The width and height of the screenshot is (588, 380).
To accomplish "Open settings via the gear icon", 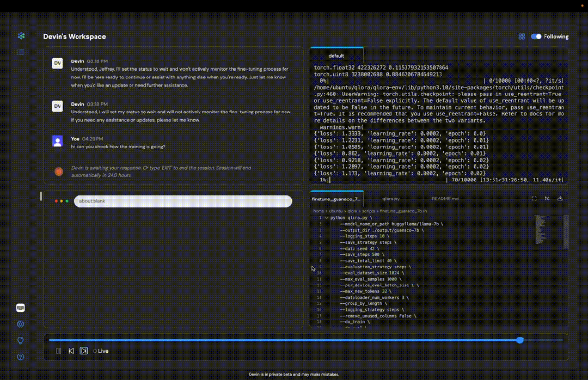I will tap(21, 324).
